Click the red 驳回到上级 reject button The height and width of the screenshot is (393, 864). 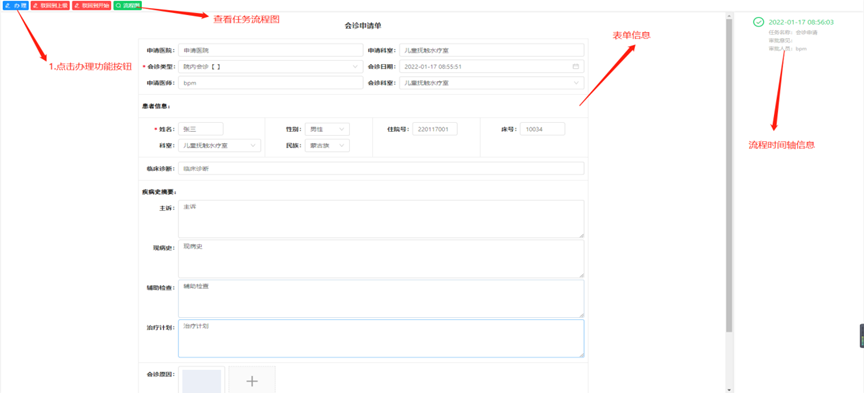point(50,6)
